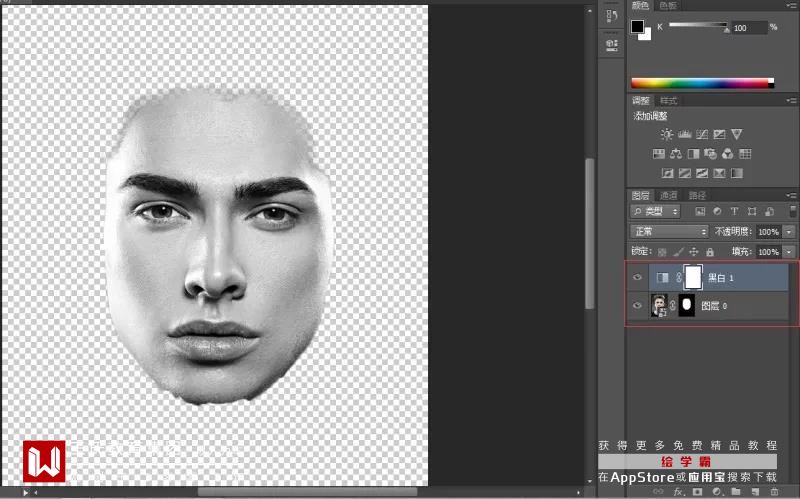Switch to the 调整 Adjustments tab
Viewport: 800px width, 499px height.
point(641,101)
